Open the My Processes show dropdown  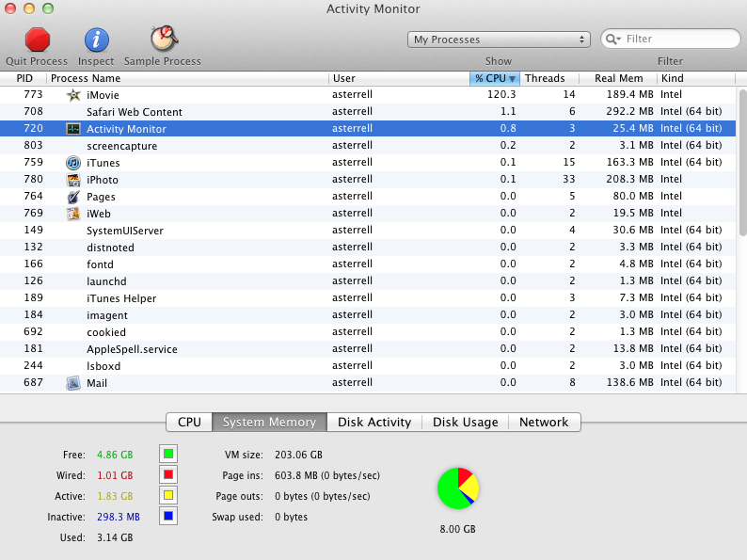click(499, 40)
